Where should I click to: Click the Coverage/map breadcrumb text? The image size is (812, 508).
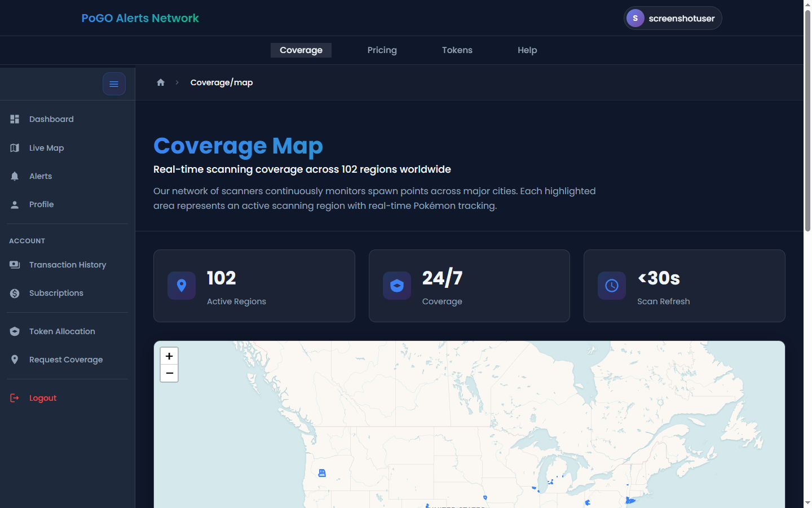coord(222,82)
